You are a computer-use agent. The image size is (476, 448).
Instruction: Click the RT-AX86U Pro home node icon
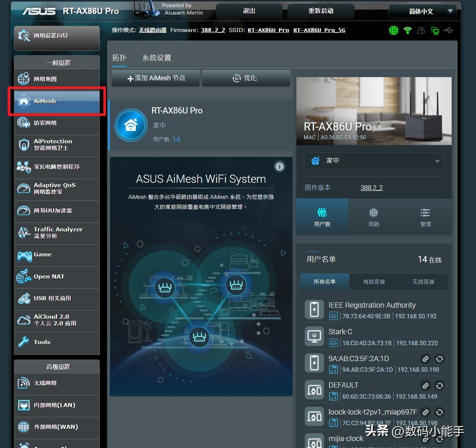coord(131,125)
